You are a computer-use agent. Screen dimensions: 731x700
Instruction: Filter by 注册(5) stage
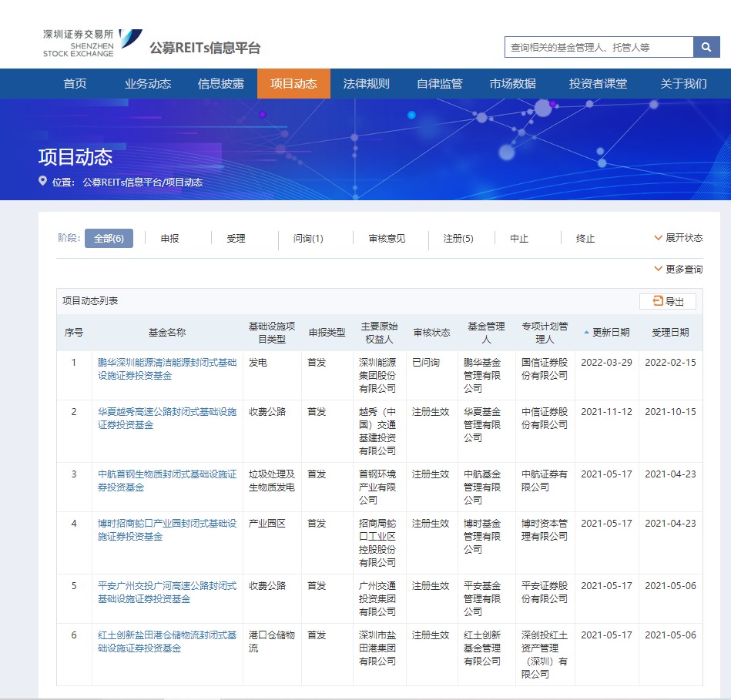(458, 239)
